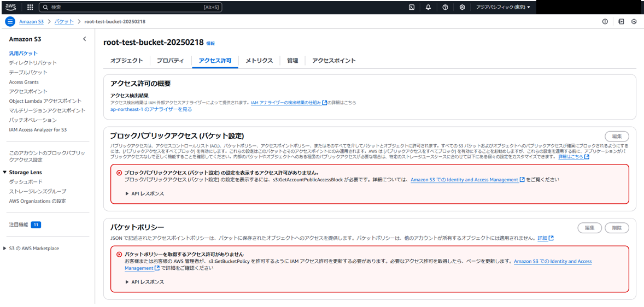
Task: Click Amazon S3 breadcrumb link
Action: pos(32,21)
